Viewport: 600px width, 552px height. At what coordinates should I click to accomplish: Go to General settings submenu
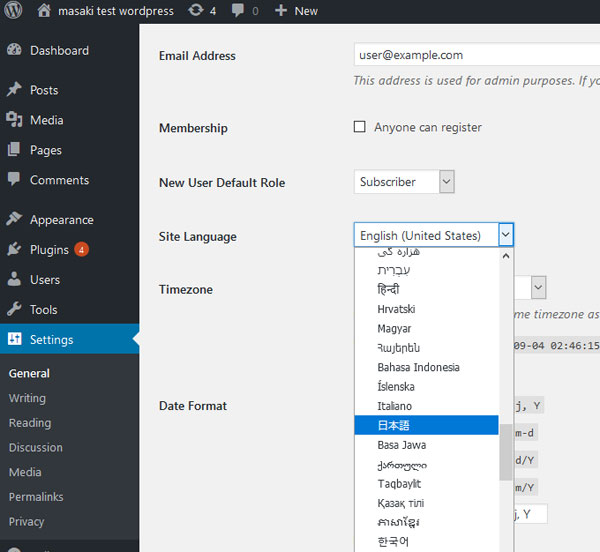(x=29, y=373)
